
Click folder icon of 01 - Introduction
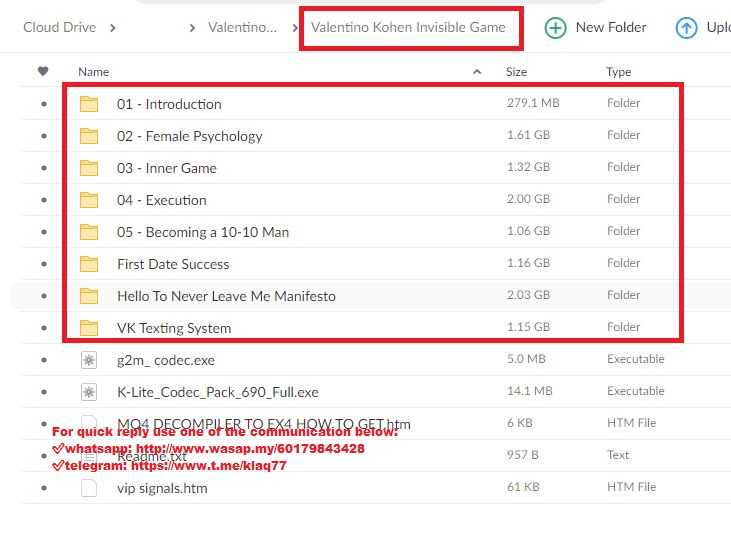[x=89, y=104]
